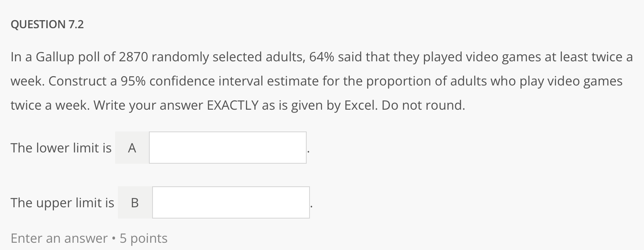Click inside the second empty answer box
644x250 pixels.
tap(231, 203)
